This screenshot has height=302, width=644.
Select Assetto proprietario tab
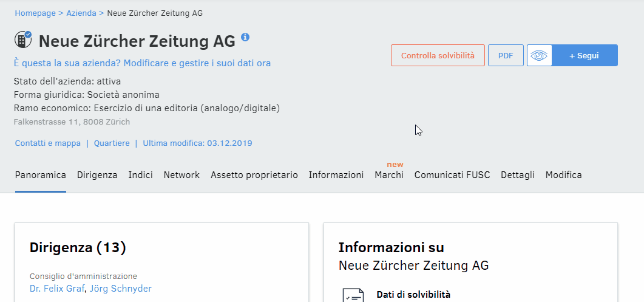tap(254, 175)
